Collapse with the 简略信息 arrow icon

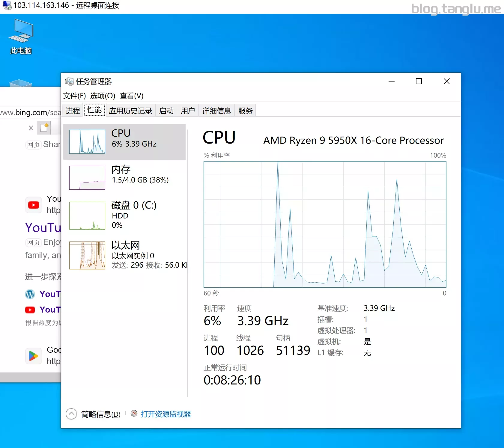71,414
